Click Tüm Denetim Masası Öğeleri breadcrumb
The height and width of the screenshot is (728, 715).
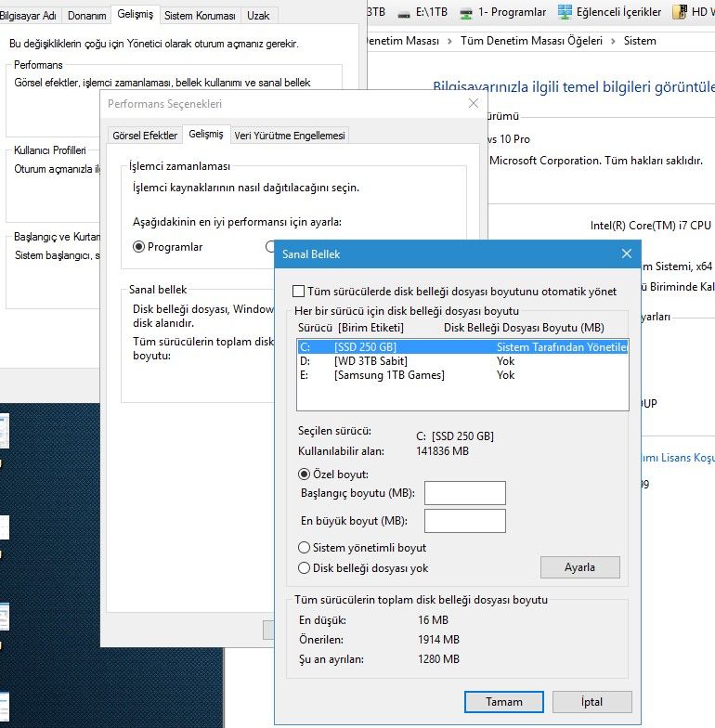point(531,41)
